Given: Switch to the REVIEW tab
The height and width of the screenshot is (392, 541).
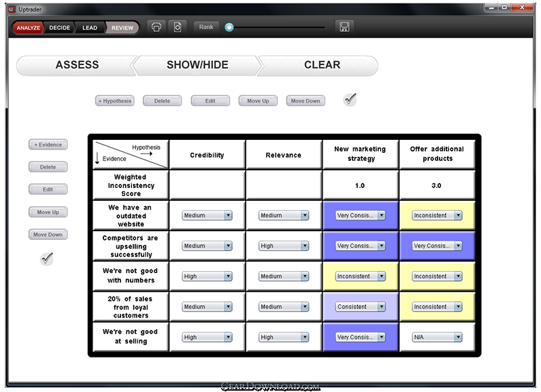Looking at the screenshot, I should point(122,28).
